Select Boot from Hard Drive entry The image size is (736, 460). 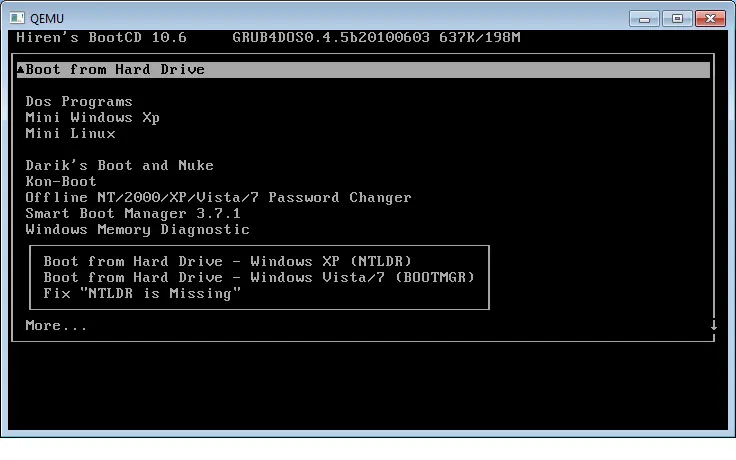coord(115,69)
